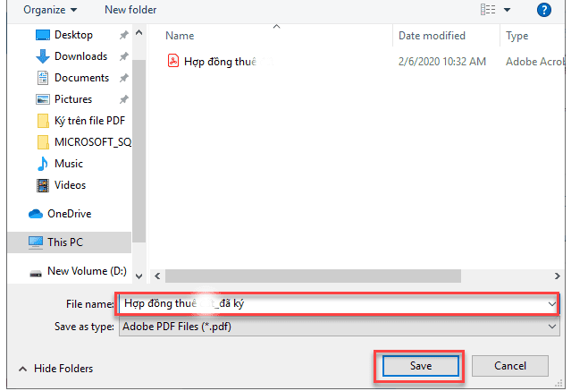Sort files by Date modified column
This screenshot has height=391, width=588.
point(432,36)
